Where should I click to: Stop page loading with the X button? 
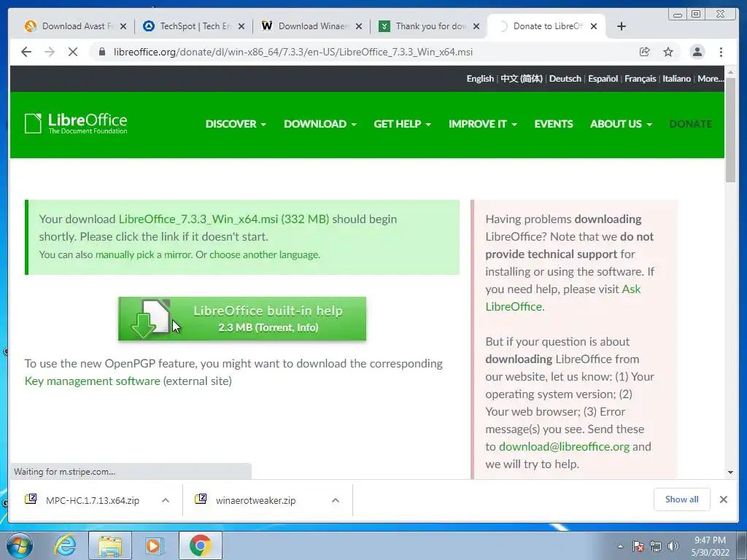(73, 52)
